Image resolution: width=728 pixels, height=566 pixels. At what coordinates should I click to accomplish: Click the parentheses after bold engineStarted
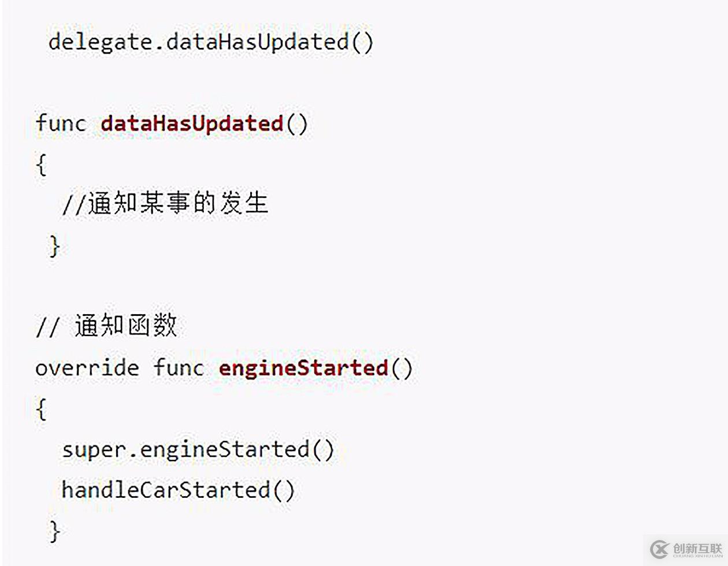click(402, 368)
